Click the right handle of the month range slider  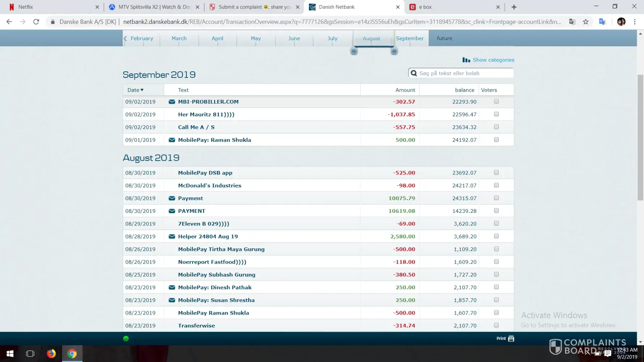click(x=394, y=51)
